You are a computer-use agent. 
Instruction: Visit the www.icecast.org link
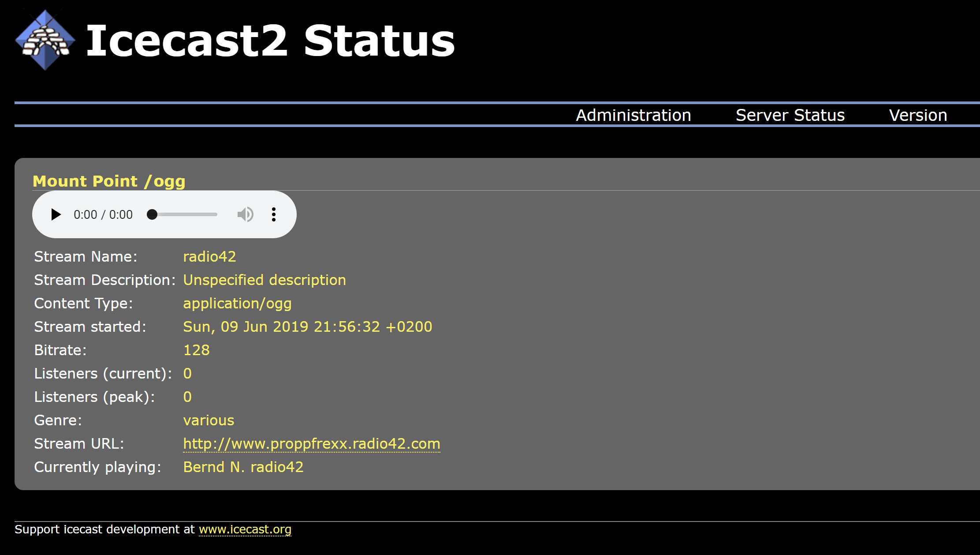[245, 529]
